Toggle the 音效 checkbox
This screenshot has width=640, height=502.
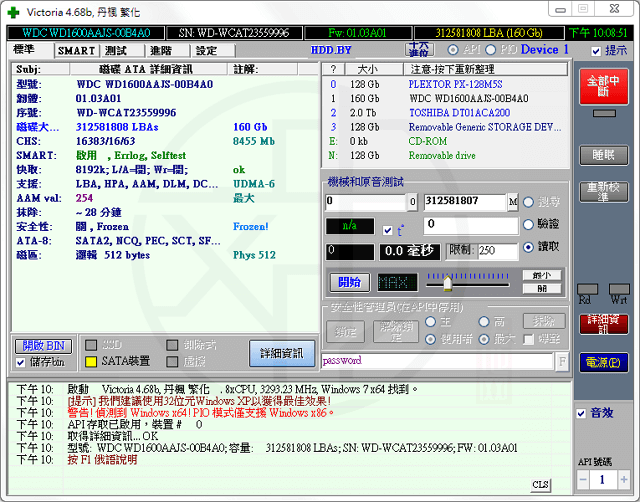click(x=581, y=413)
